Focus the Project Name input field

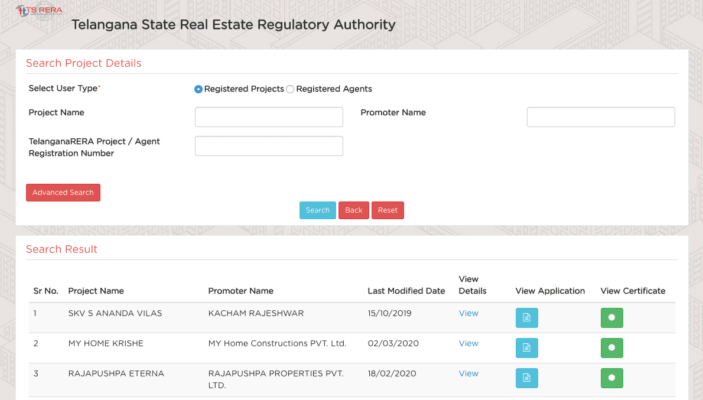(269, 117)
